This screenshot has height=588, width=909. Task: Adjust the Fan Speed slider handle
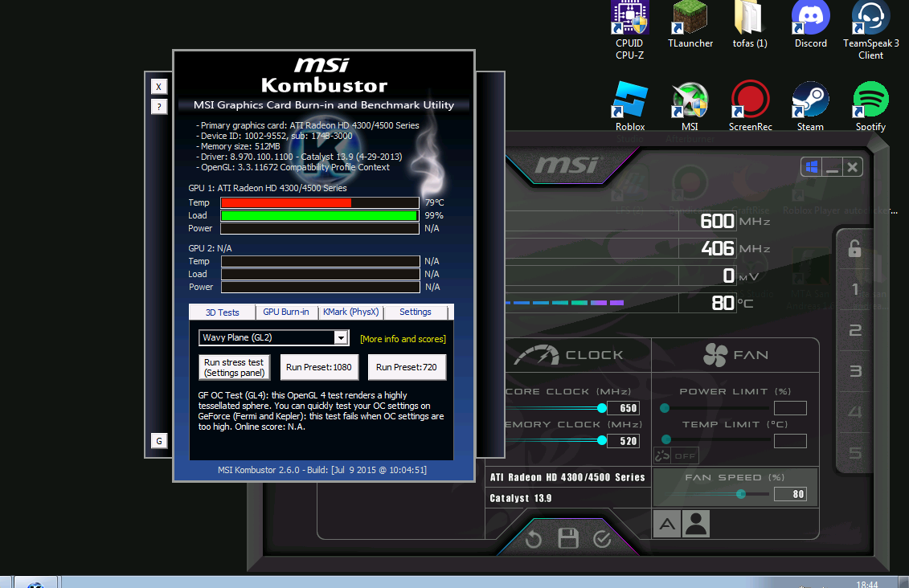(741, 494)
